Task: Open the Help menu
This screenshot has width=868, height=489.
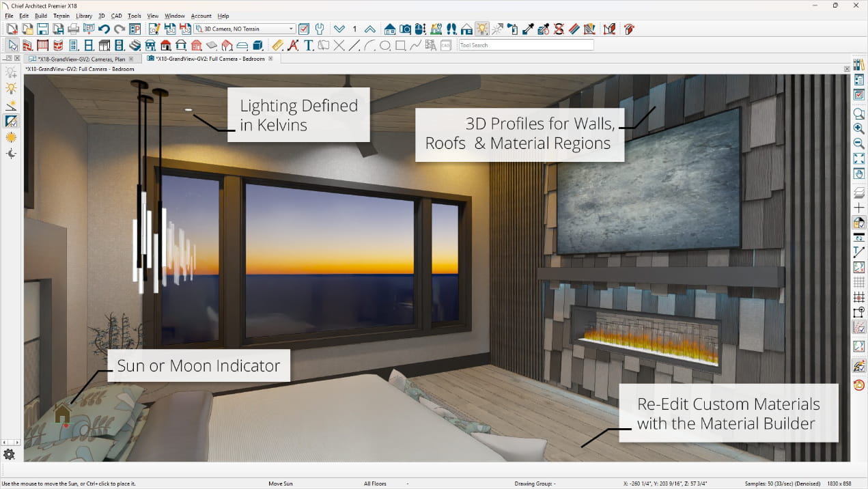Action: (x=223, y=16)
